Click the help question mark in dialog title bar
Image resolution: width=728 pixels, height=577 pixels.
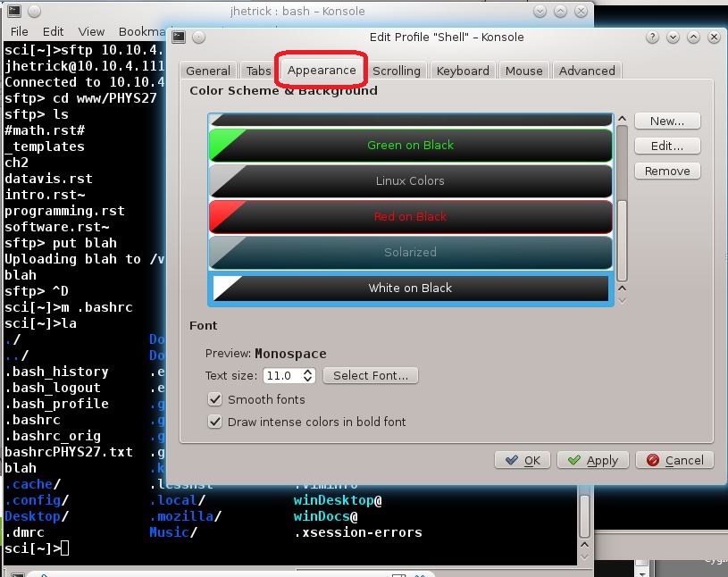(x=652, y=38)
